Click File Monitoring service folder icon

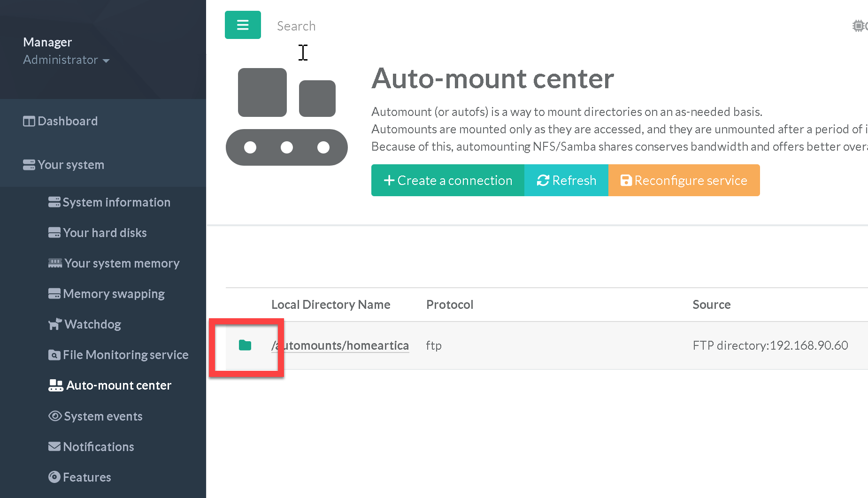[x=54, y=355]
